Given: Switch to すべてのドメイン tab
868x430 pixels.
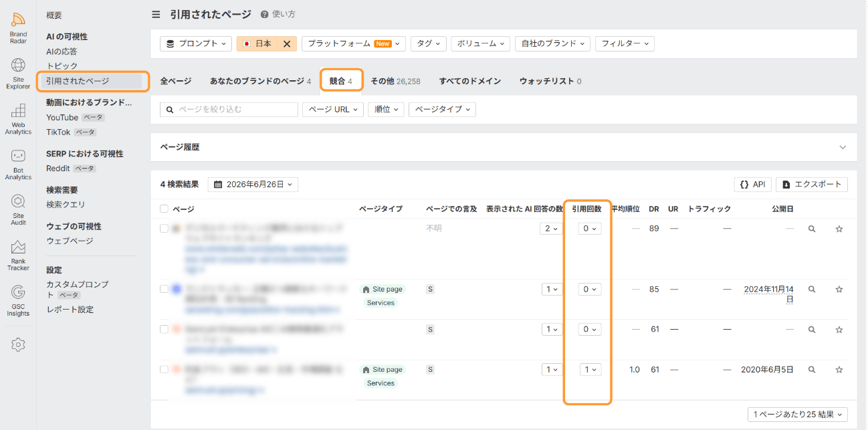Looking at the screenshot, I should (469, 81).
